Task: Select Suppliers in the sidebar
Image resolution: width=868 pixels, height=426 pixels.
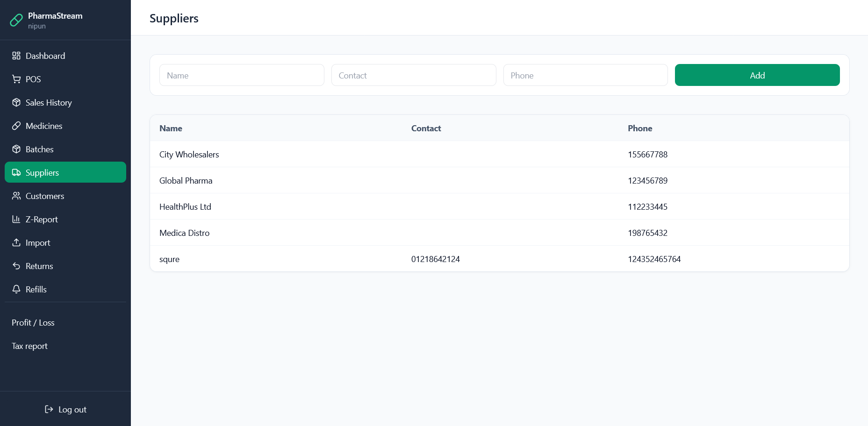Action: tap(65, 172)
